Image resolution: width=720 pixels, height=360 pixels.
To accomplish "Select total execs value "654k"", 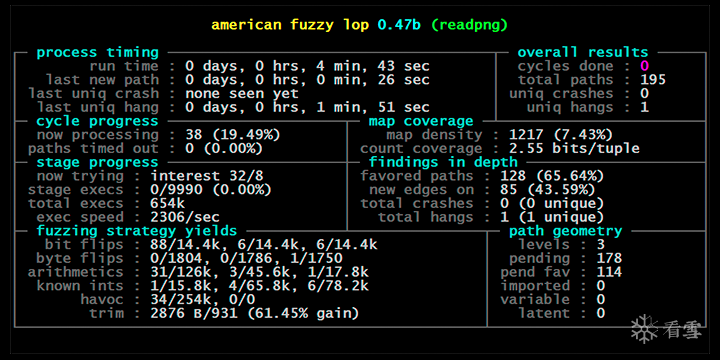I will (168, 203).
